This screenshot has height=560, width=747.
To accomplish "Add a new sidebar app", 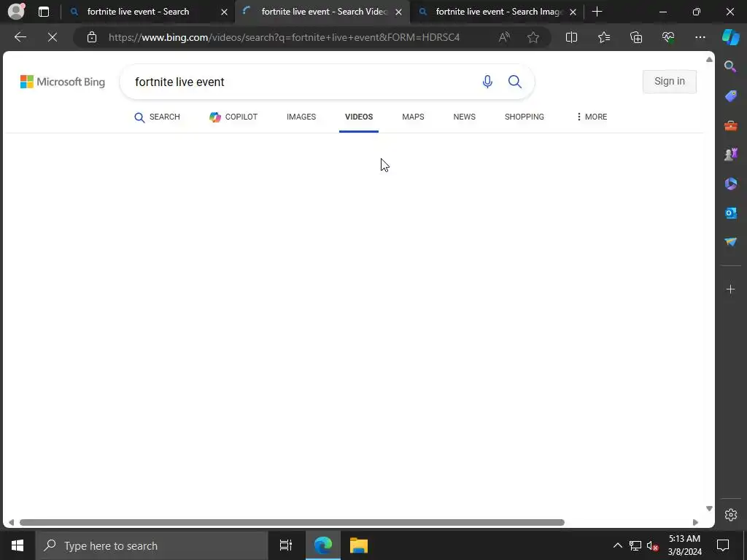I will coord(730,289).
